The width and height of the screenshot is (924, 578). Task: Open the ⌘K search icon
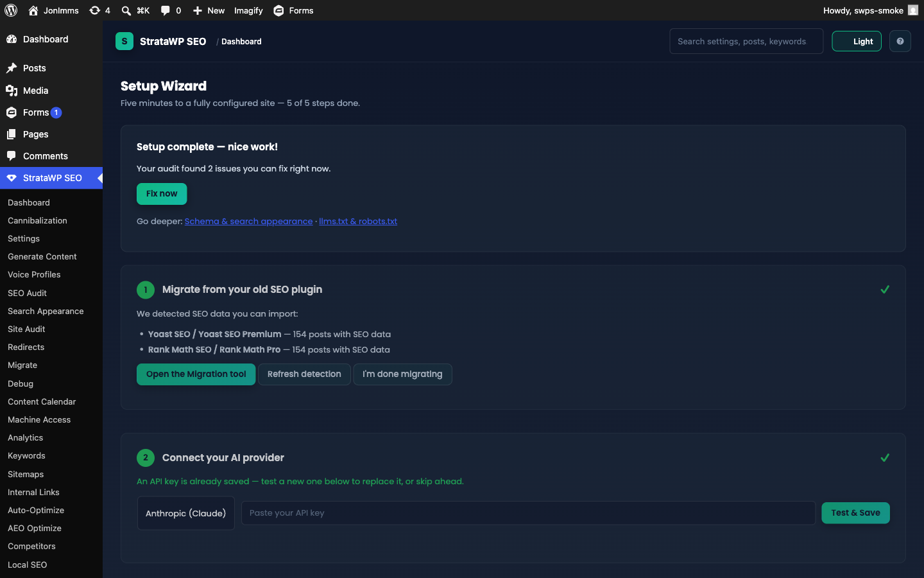[x=126, y=10]
